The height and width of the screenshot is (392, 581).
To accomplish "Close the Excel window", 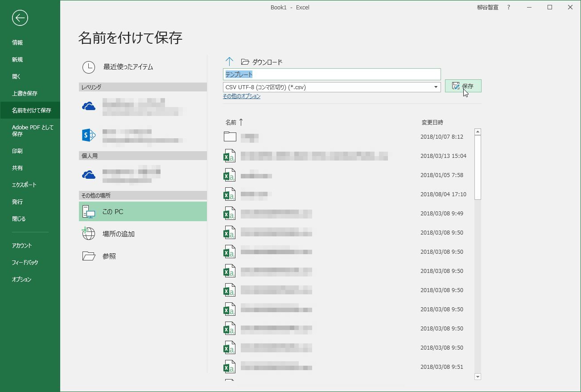I will [x=570, y=8].
